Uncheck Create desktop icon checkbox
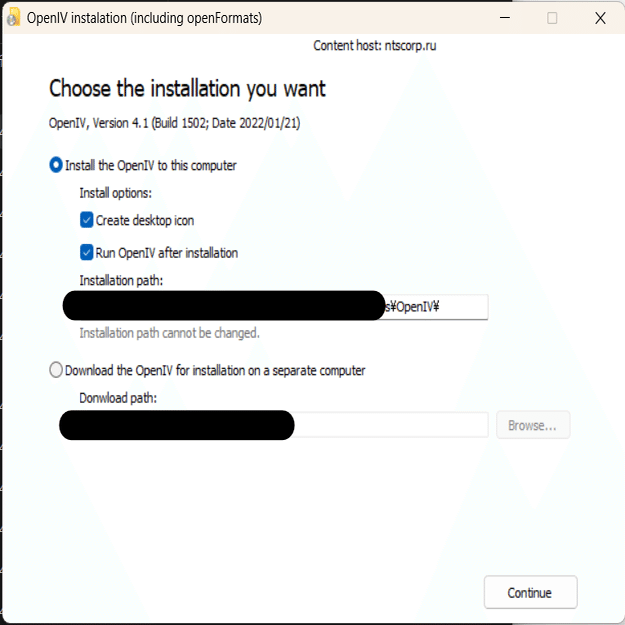The height and width of the screenshot is (625, 625). [86, 220]
